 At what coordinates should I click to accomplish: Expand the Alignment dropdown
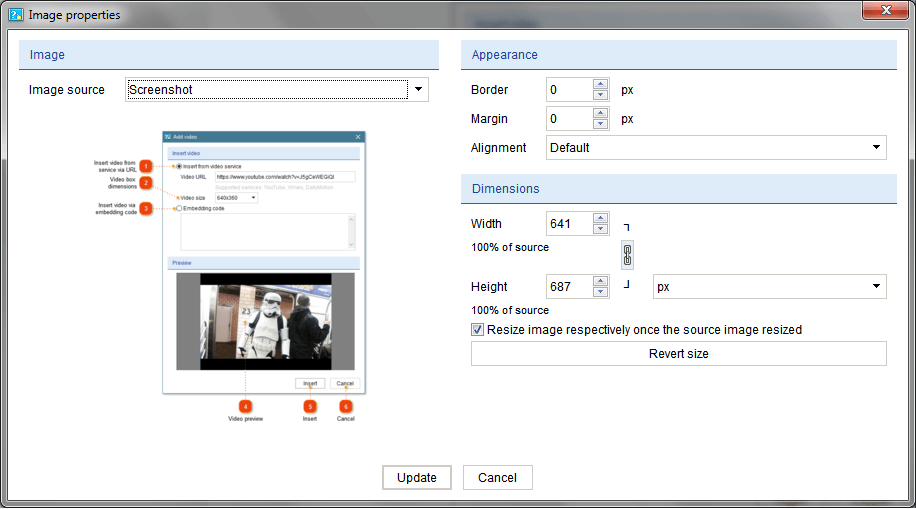[x=876, y=148]
